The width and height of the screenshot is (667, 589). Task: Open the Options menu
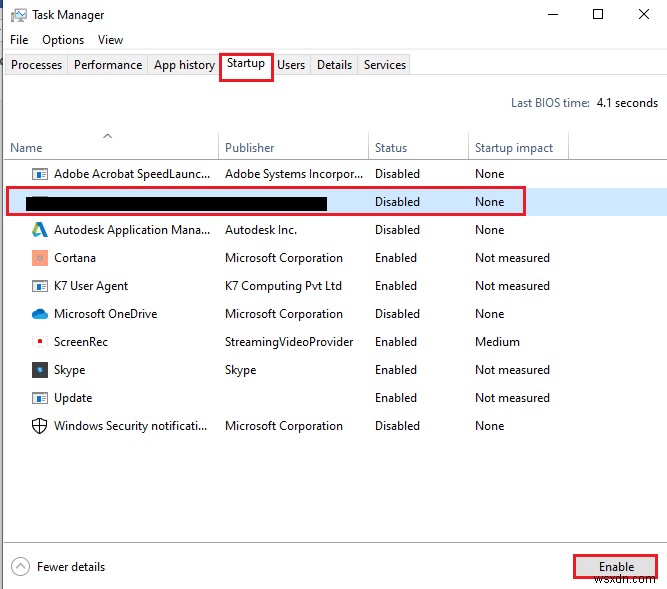coord(63,40)
